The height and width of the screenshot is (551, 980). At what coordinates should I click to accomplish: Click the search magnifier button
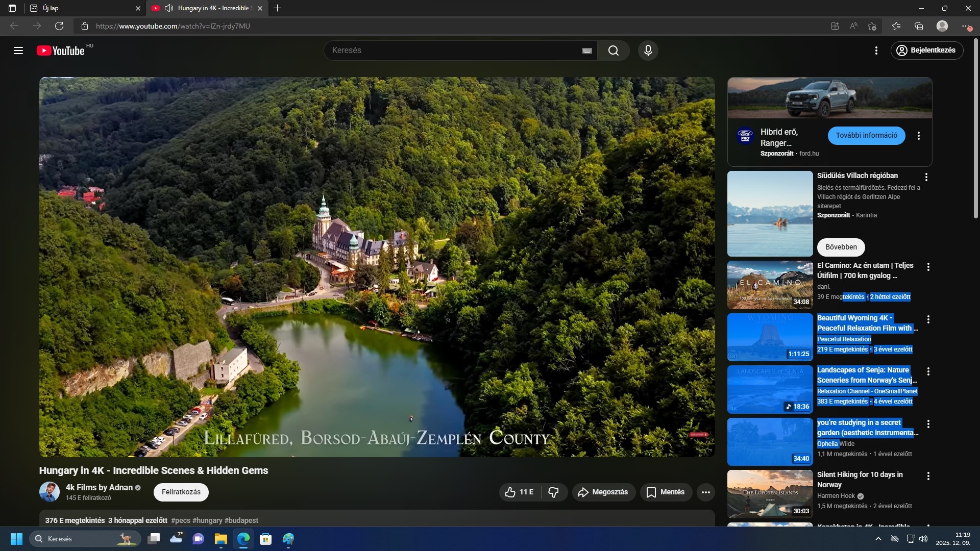[x=613, y=51]
